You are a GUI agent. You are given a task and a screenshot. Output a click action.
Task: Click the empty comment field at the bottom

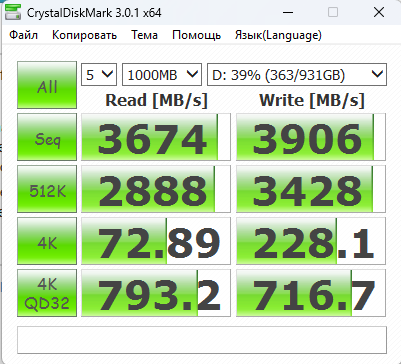tap(202, 340)
